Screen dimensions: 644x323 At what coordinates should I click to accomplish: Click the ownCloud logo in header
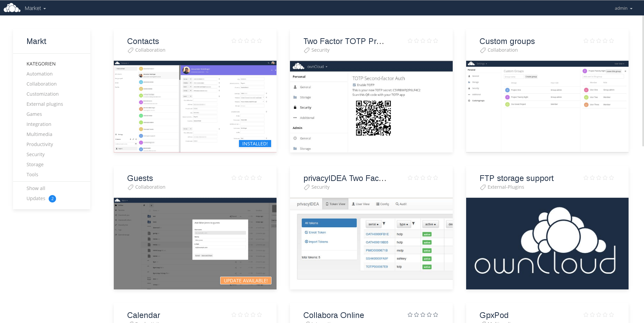(12, 8)
